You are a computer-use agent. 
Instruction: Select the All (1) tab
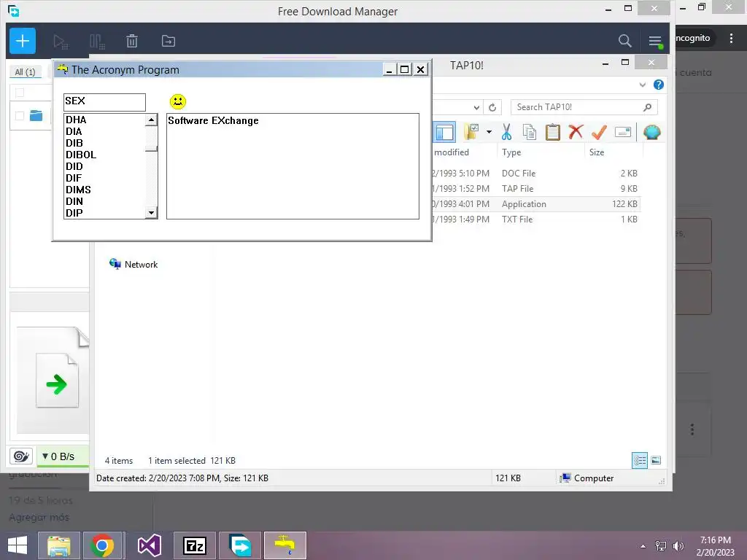pyautogui.click(x=25, y=72)
